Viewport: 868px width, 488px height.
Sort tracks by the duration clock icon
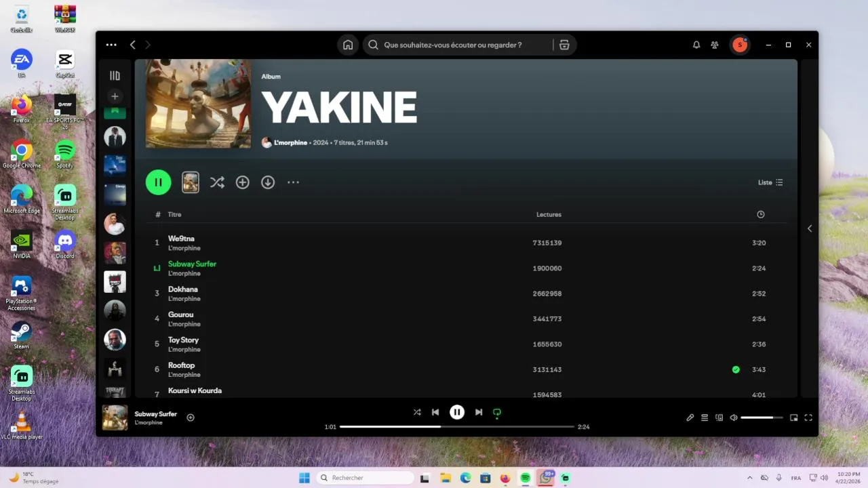point(761,214)
